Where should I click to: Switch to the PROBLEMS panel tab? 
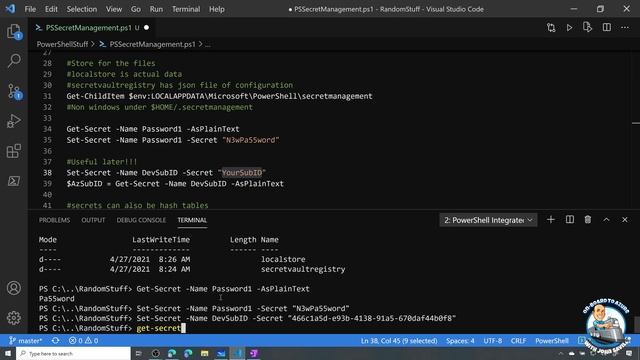click(54, 220)
